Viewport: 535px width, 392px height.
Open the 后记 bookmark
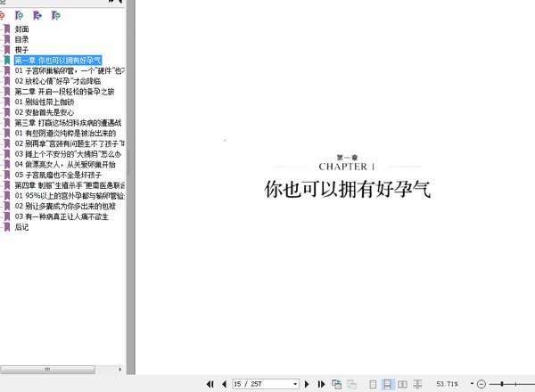pos(21,227)
